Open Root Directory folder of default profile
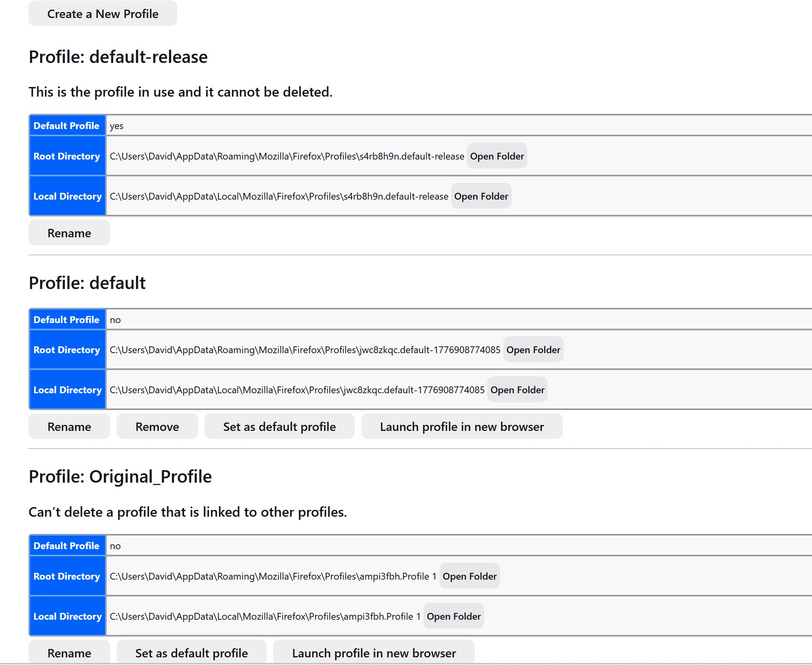 [533, 350]
